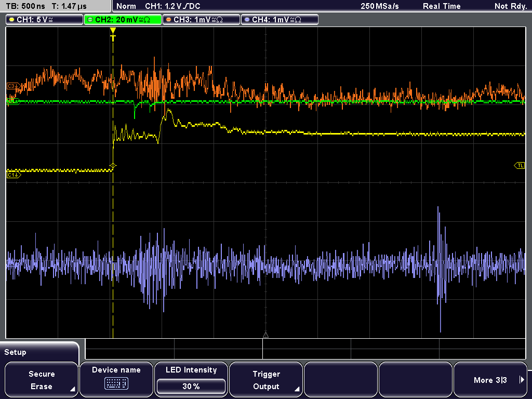Click the C3 ground level marker
The height and width of the screenshot is (399, 532).
click(x=13, y=86)
